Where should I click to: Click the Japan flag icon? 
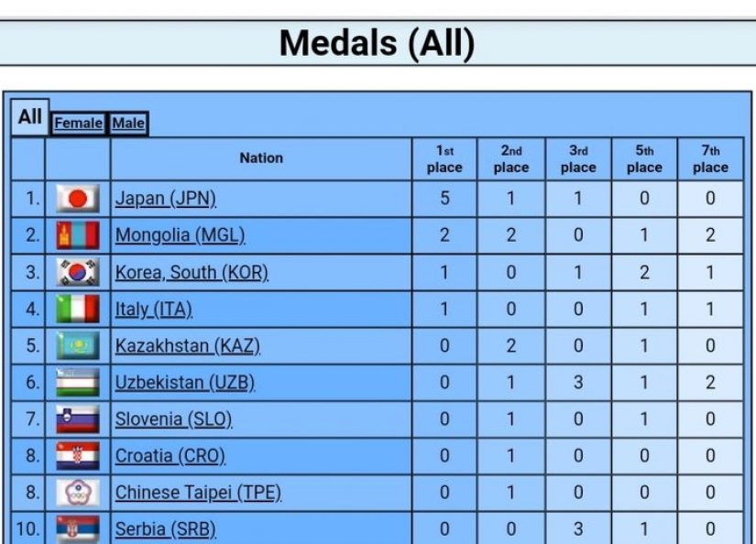click(78, 199)
